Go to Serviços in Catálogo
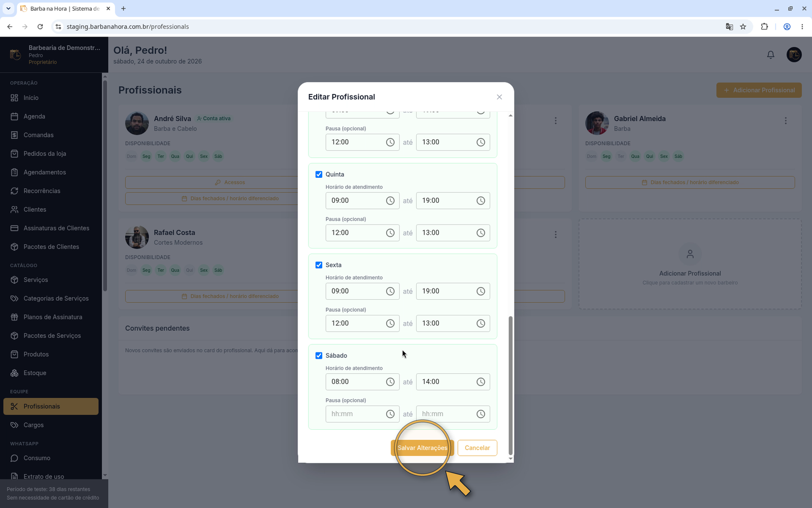Viewport: 812px width, 508px height. [x=51, y=280]
